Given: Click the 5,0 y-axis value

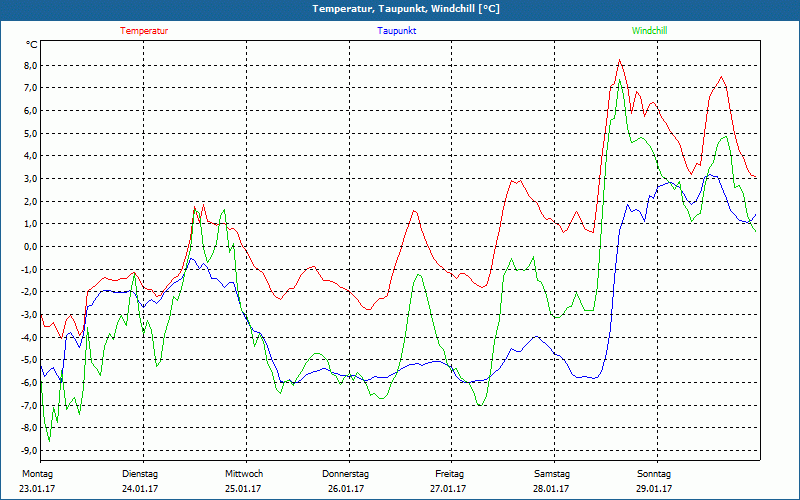Looking at the screenshot, I should pos(31,133).
